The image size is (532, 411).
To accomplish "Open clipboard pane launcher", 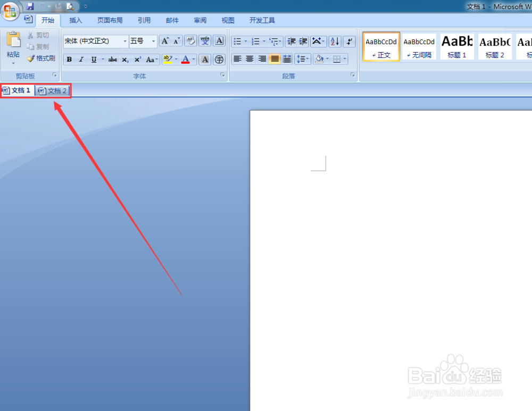I will click(55, 74).
